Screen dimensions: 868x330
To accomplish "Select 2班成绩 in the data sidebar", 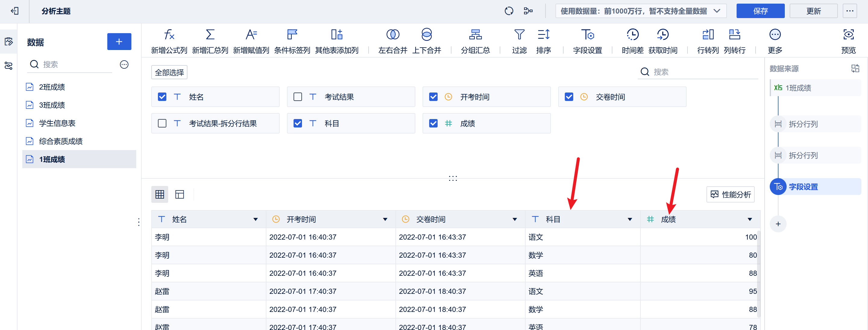I will [52, 86].
